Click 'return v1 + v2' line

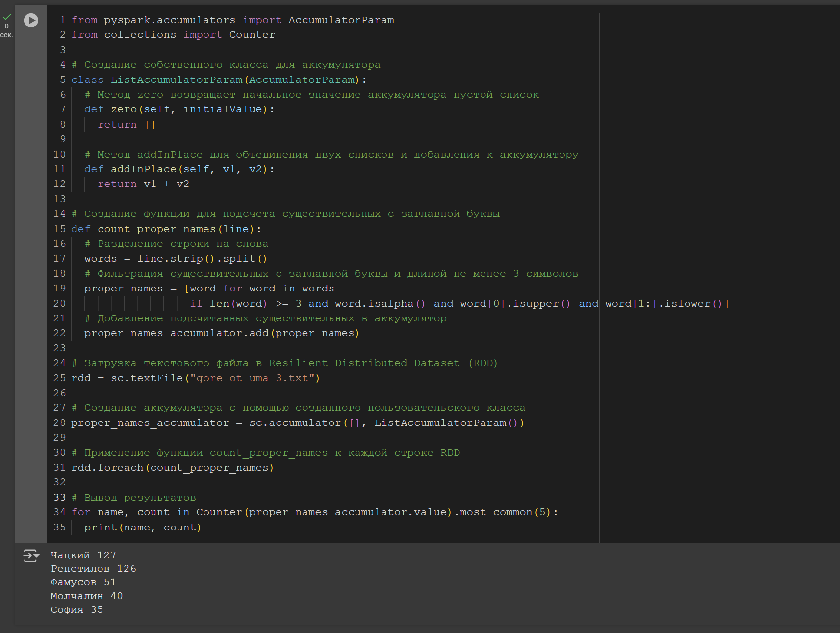[x=143, y=184]
